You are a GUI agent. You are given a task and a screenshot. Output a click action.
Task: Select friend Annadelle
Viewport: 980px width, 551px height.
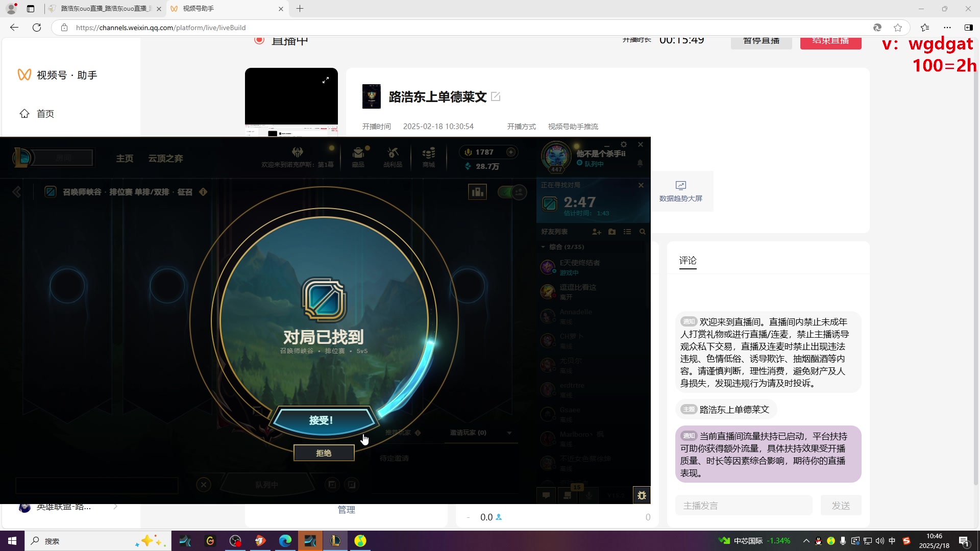tap(592, 316)
